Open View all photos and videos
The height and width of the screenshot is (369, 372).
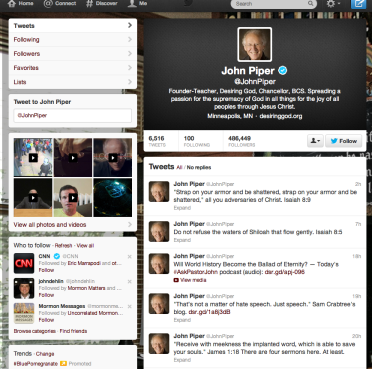click(x=73, y=225)
